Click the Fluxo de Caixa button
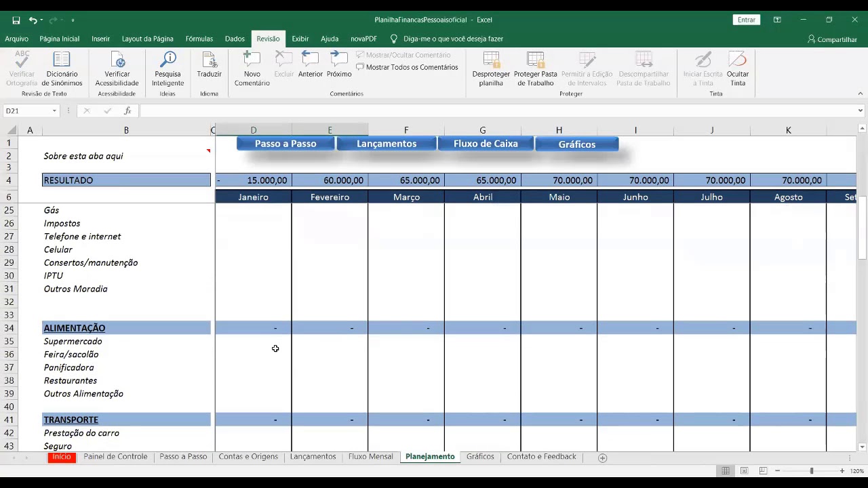 coord(486,144)
